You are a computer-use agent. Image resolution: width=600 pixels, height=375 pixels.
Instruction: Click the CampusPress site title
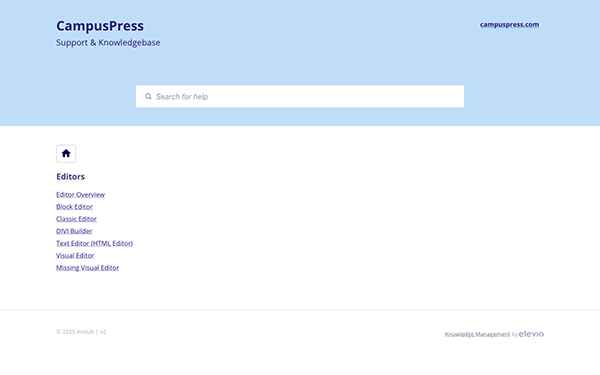coord(100,26)
